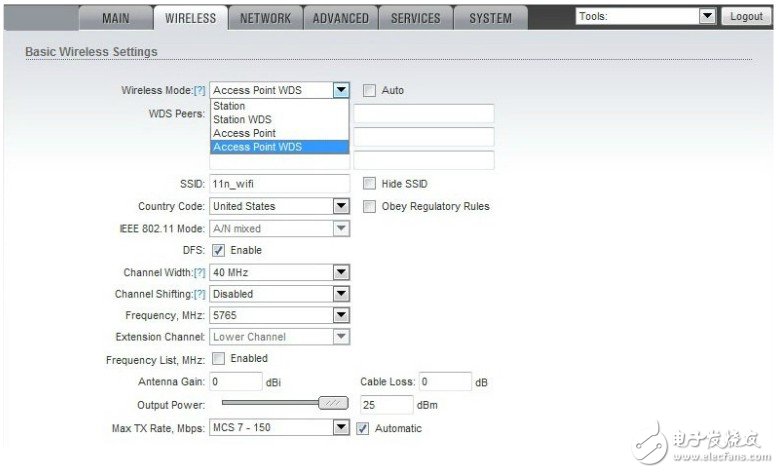Viewport: 779px width, 473px height.
Task: Check the Obey Regulatory Rules box
Action: tap(369, 207)
